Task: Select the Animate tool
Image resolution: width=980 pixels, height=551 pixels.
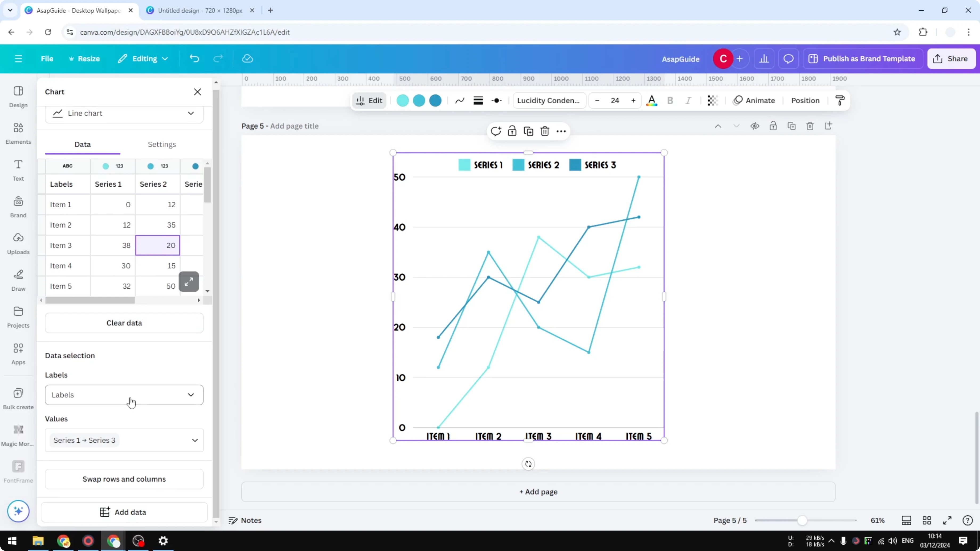Action: pos(755,100)
